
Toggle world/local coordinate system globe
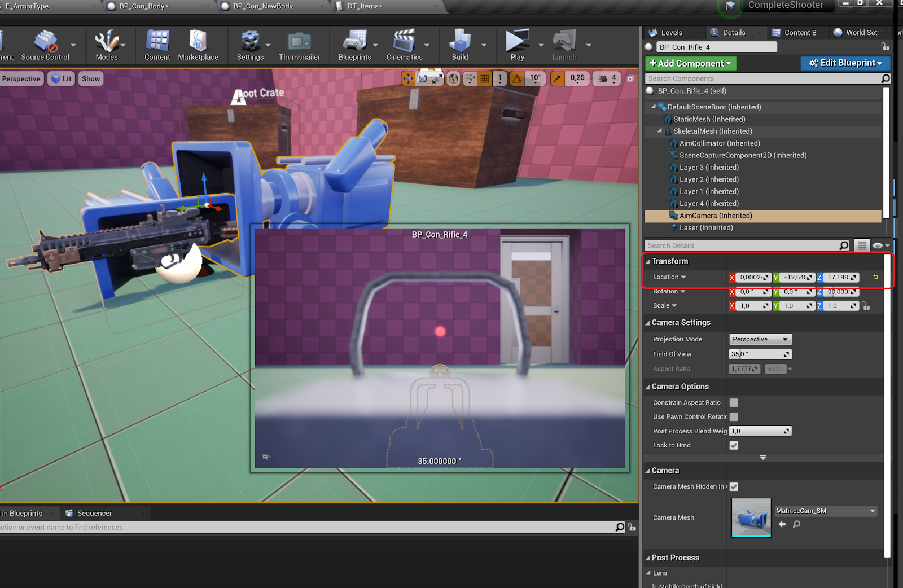[453, 79]
